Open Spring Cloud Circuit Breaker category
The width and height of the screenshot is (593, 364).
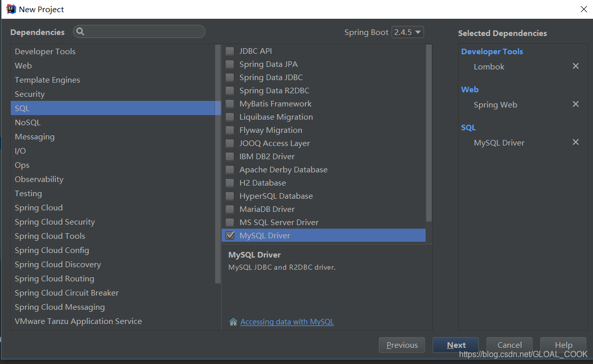(113, 293)
